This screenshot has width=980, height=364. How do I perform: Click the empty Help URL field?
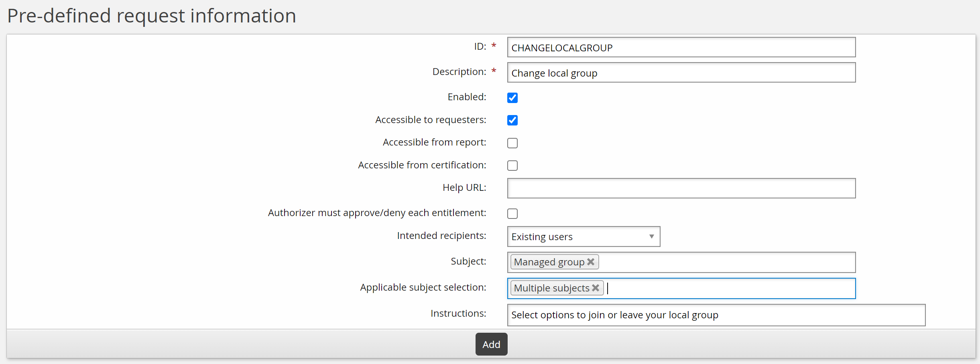pyautogui.click(x=681, y=188)
